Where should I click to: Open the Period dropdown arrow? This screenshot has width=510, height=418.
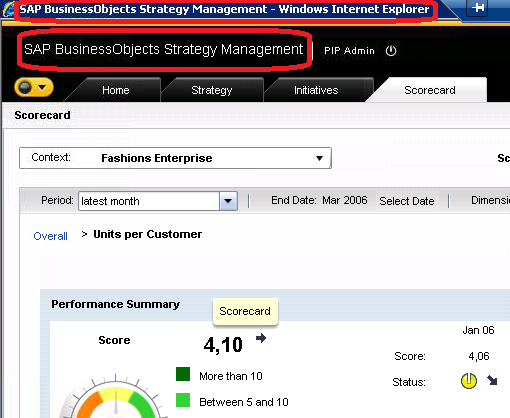click(x=228, y=201)
